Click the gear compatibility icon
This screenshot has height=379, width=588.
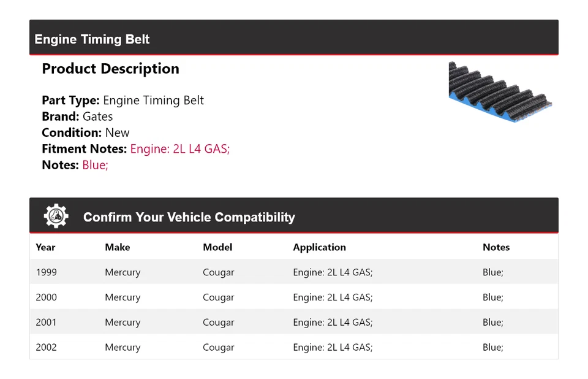pos(56,216)
